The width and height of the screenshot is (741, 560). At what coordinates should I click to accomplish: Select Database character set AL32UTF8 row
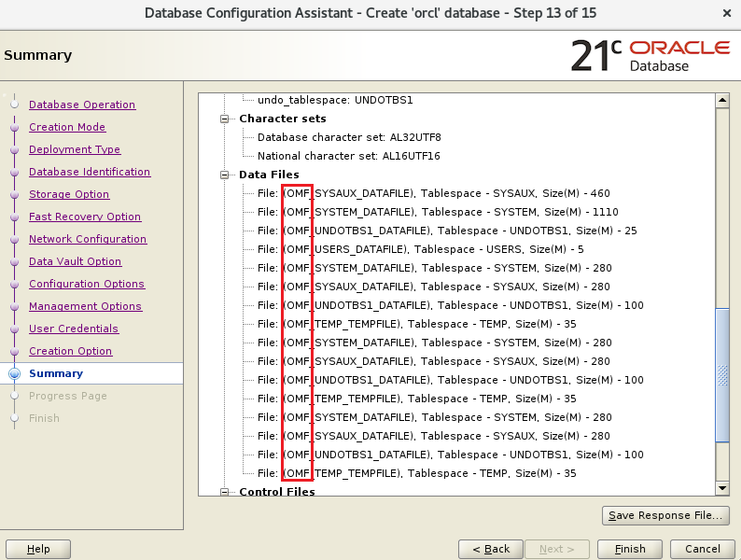(x=349, y=137)
